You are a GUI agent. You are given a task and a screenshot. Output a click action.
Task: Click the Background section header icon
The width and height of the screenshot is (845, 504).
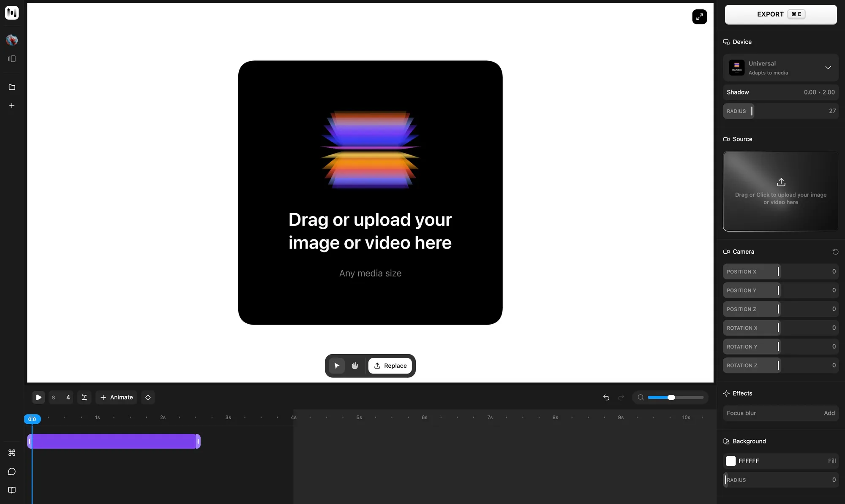click(726, 442)
